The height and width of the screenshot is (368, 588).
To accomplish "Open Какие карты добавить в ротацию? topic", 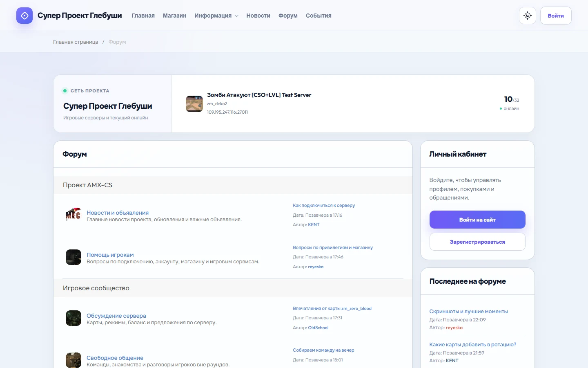I will click(473, 344).
